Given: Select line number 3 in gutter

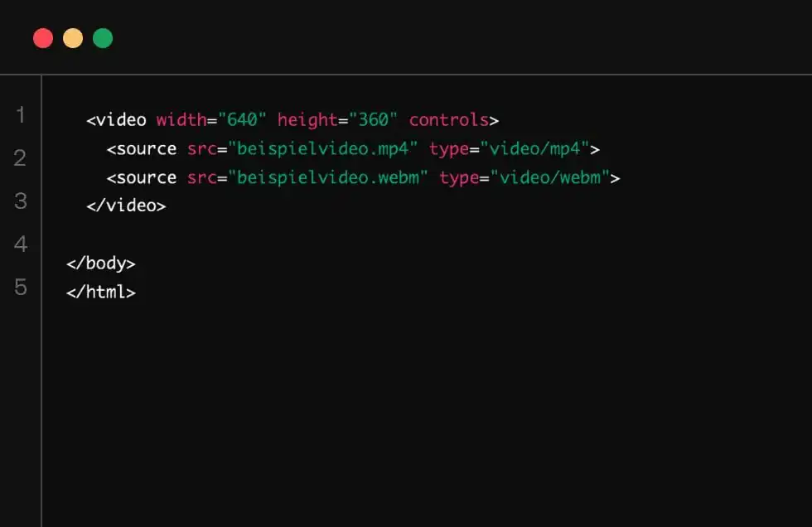Looking at the screenshot, I should (21, 201).
